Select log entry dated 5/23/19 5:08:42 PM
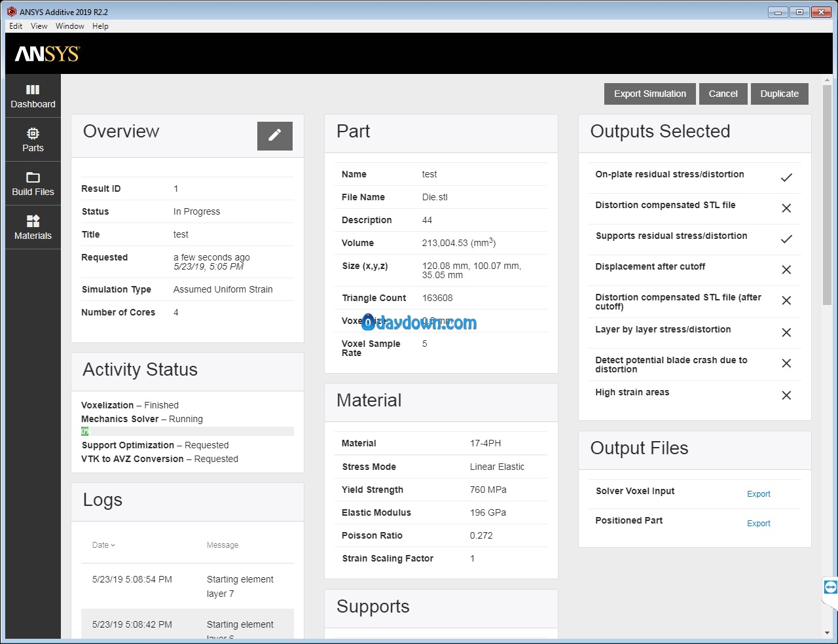Viewport: 838px width, 644px height. coord(187,624)
